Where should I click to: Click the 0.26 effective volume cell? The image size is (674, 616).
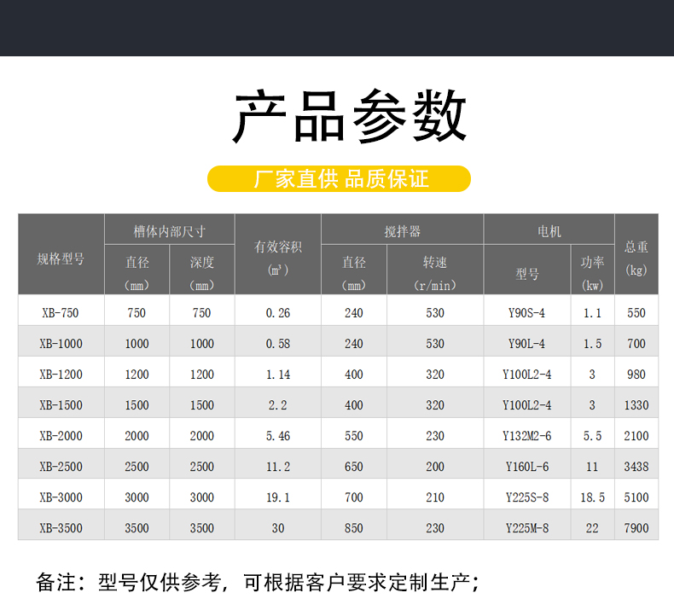coord(278,313)
